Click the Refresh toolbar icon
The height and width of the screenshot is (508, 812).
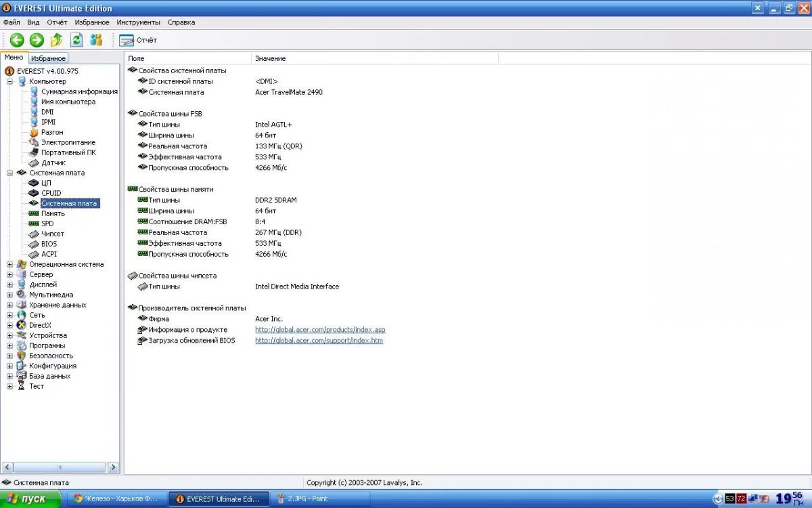coord(76,40)
